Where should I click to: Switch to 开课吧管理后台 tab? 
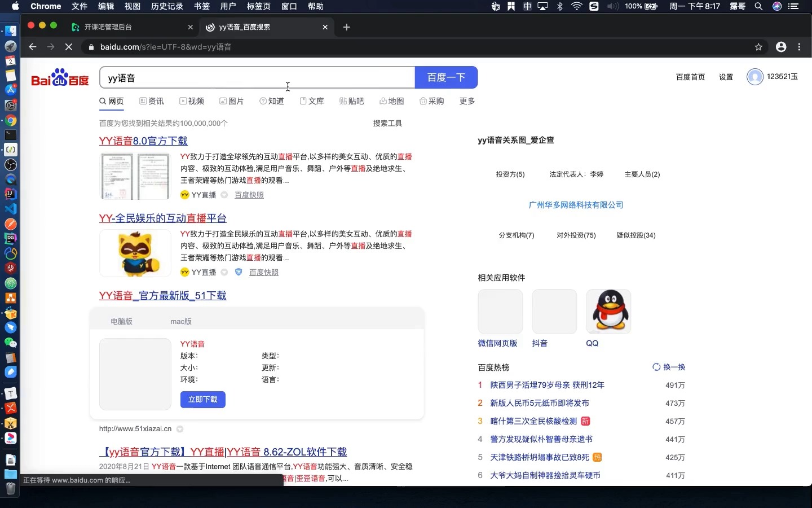pos(108,27)
